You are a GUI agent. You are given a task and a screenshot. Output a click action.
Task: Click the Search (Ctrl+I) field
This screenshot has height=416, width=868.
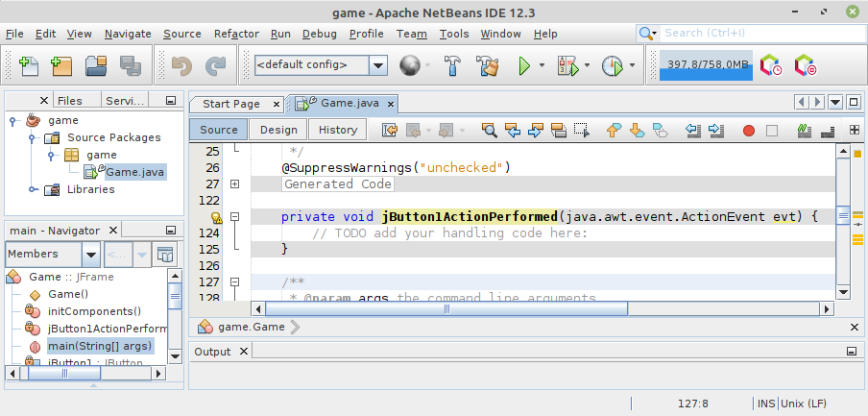764,34
